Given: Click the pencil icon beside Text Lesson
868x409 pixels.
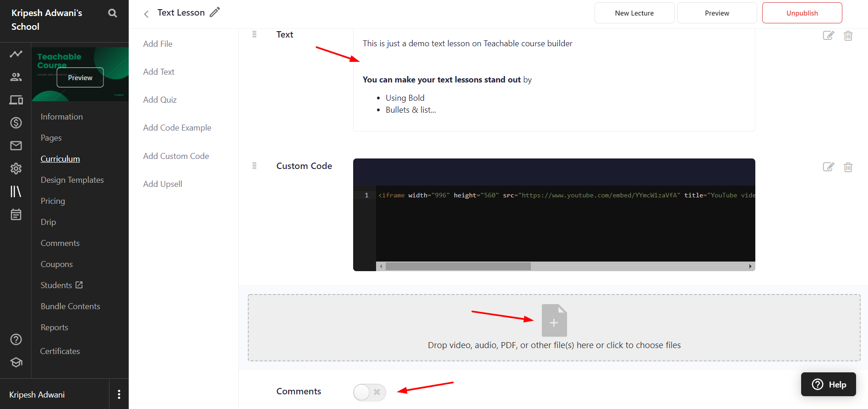Looking at the screenshot, I should click(215, 12).
